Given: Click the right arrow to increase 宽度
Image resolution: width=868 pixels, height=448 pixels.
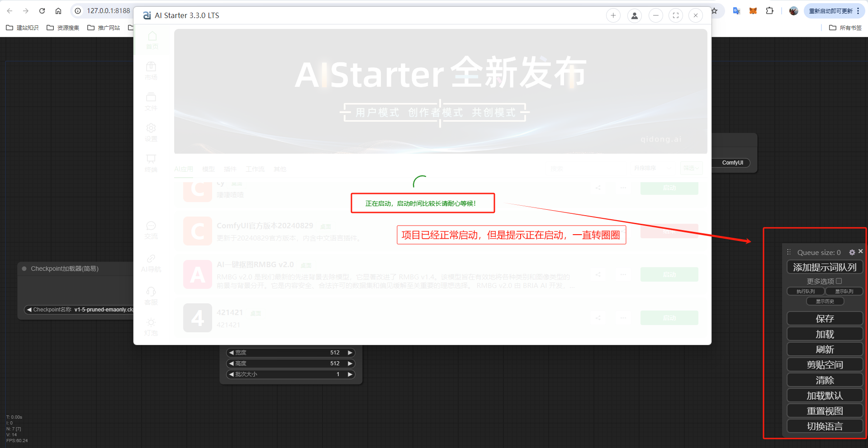Looking at the screenshot, I should pyautogui.click(x=350, y=353).
